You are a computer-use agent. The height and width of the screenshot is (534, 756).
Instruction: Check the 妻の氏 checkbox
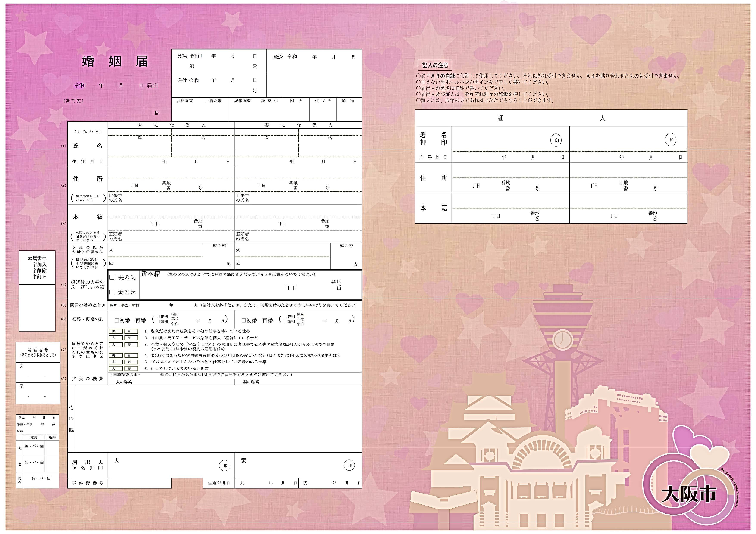(x=112, y=292)
